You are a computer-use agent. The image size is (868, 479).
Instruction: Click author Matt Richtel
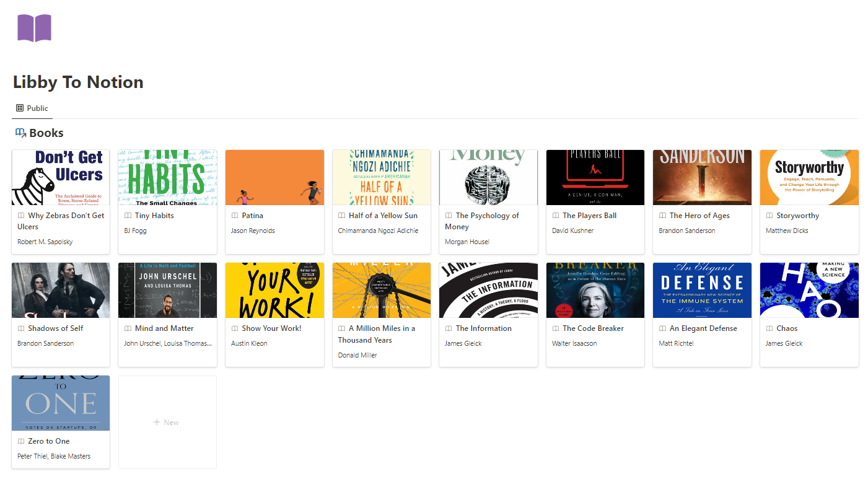click(x=676, y=343)
